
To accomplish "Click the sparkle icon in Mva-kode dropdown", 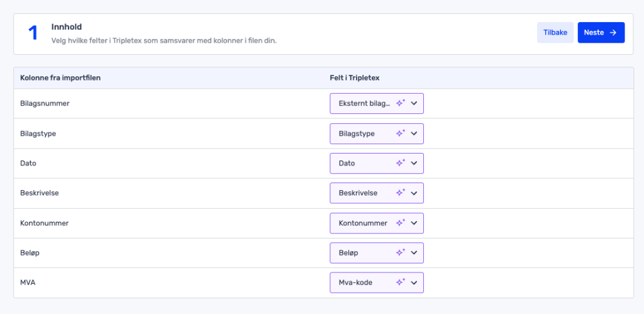I will click(401, 283).
